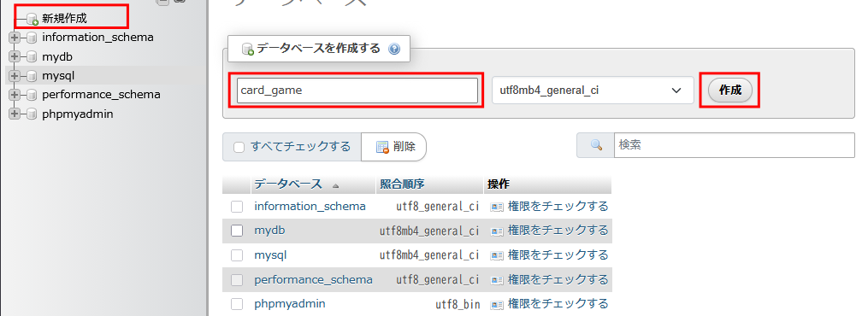Open information_schema in the sidebar tree
868x316 pixels.
(x=97, y=38)
